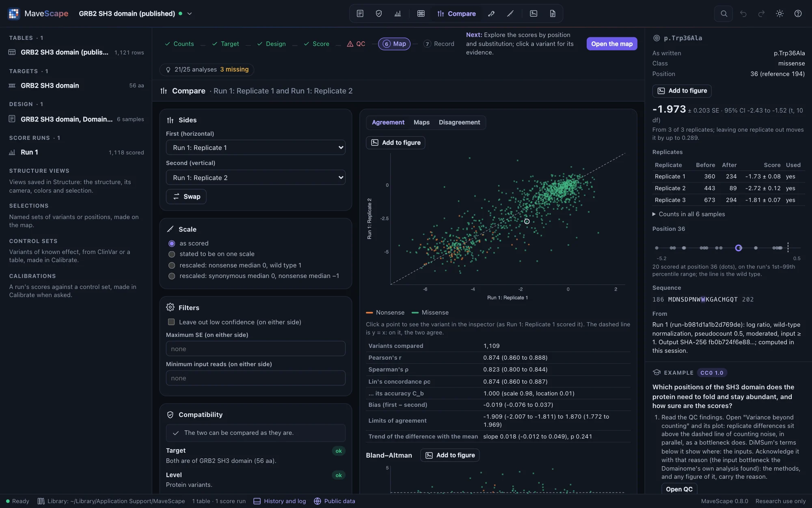
Task: Click the Maximum SE input field
Action: coord(255,349)
